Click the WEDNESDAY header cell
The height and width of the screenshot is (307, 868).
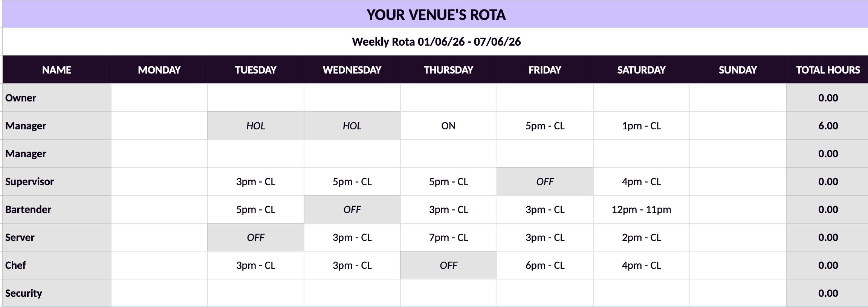pos(352,70)
